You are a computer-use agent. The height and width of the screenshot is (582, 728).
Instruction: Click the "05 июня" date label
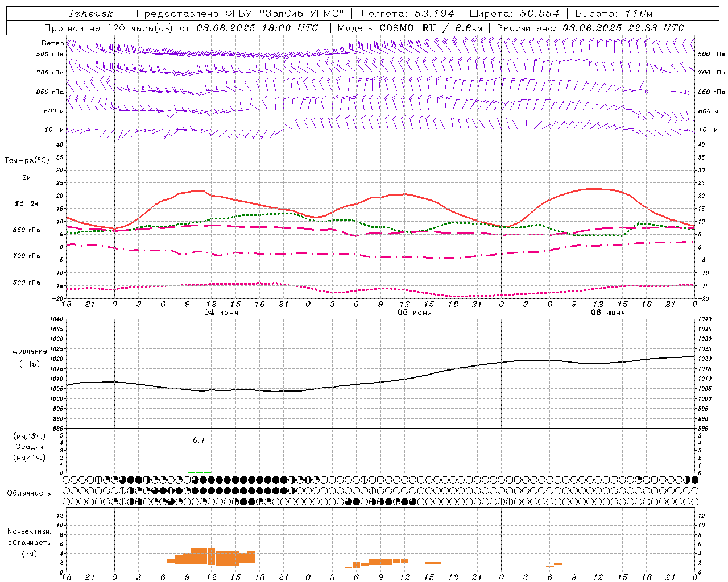415,313
